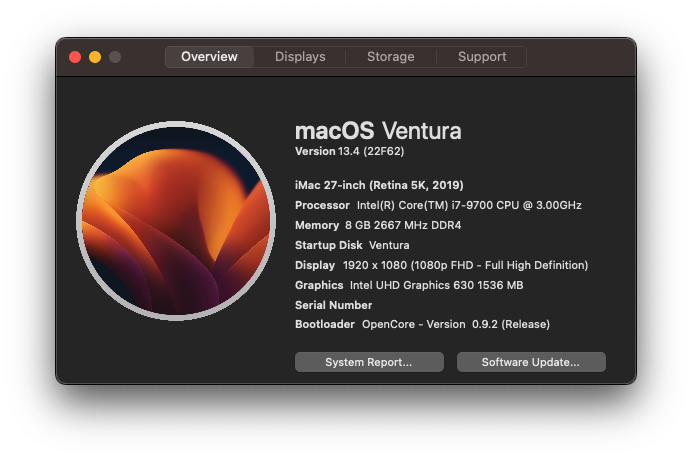Click the macOS Ventura wallpaper logo
The image size is (692, 458).
[x=176, y=221]
